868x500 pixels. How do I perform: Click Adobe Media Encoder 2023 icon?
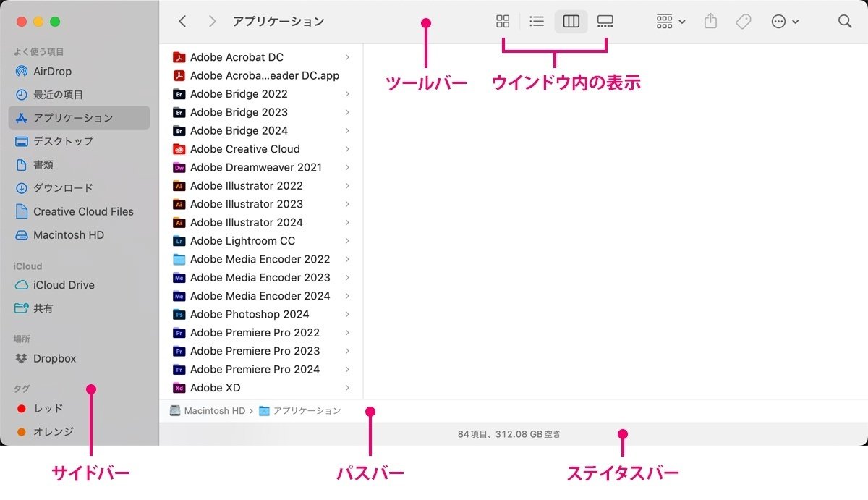(179, 278)
